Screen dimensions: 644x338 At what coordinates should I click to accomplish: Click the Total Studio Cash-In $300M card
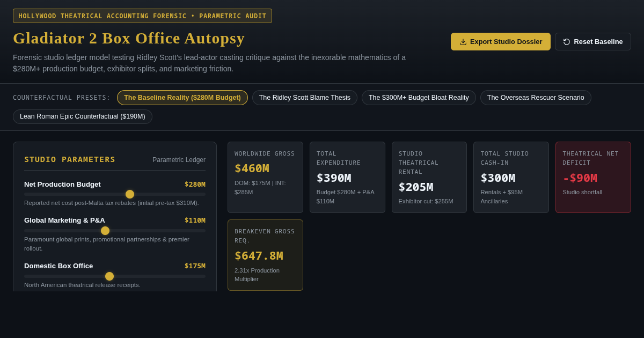pos(511,178)
